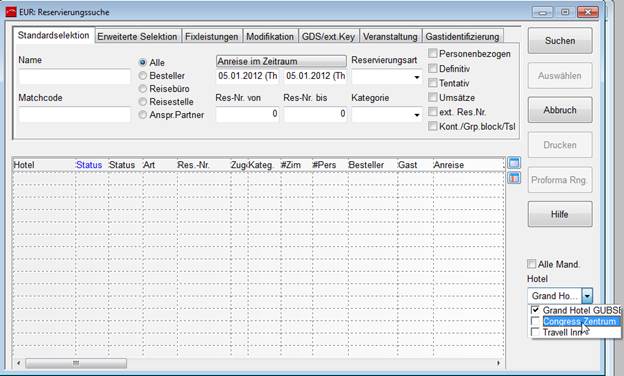Click the #Zim column header
The width and height of the screenshot is (624, 376).
[x=296, y=165]
